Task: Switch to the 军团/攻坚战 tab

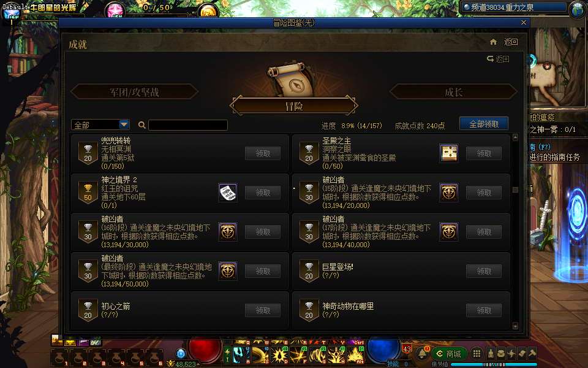Action: (134, 92)
